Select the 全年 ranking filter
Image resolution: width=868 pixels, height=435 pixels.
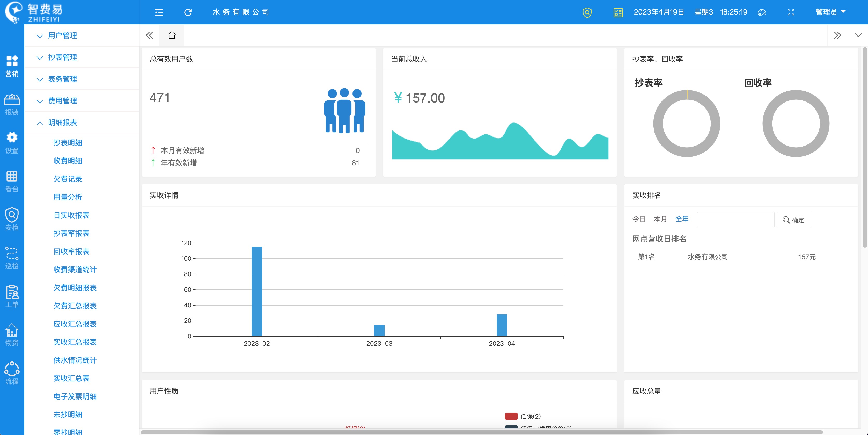[682, 219]
